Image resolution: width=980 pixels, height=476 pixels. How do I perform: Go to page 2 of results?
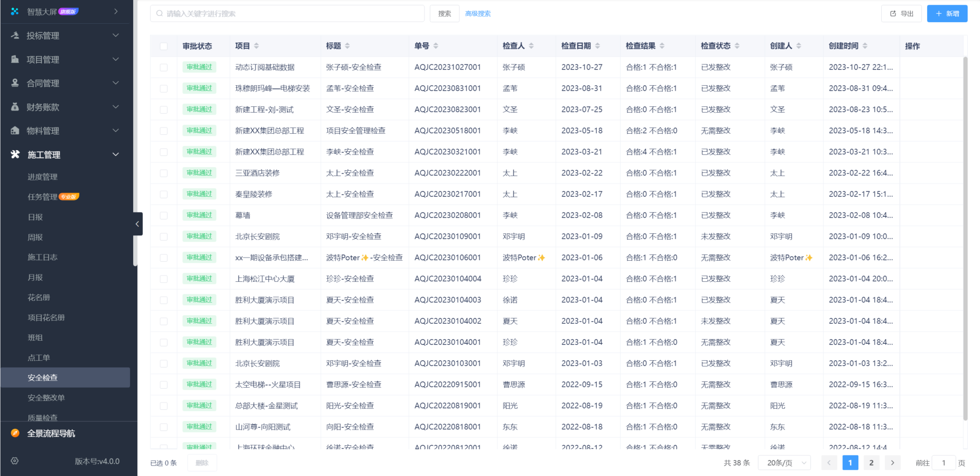point(871,462)
